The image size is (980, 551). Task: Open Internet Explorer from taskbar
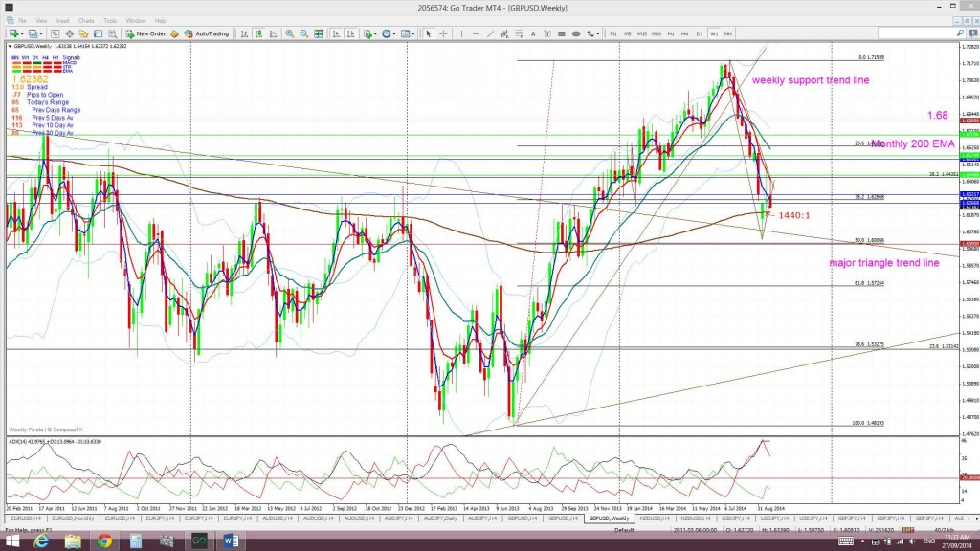click(41, 541)
